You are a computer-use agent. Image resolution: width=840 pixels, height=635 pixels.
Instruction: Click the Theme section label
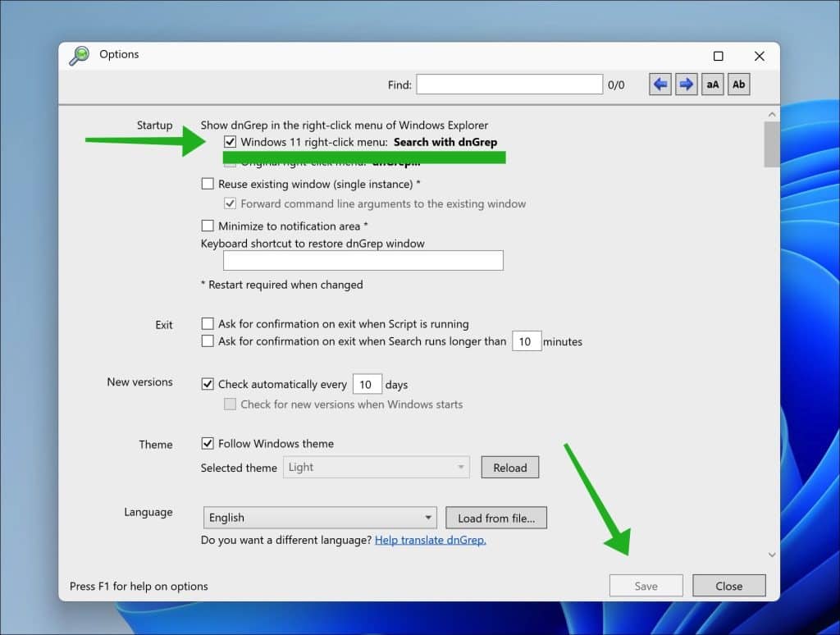point(156,444)
